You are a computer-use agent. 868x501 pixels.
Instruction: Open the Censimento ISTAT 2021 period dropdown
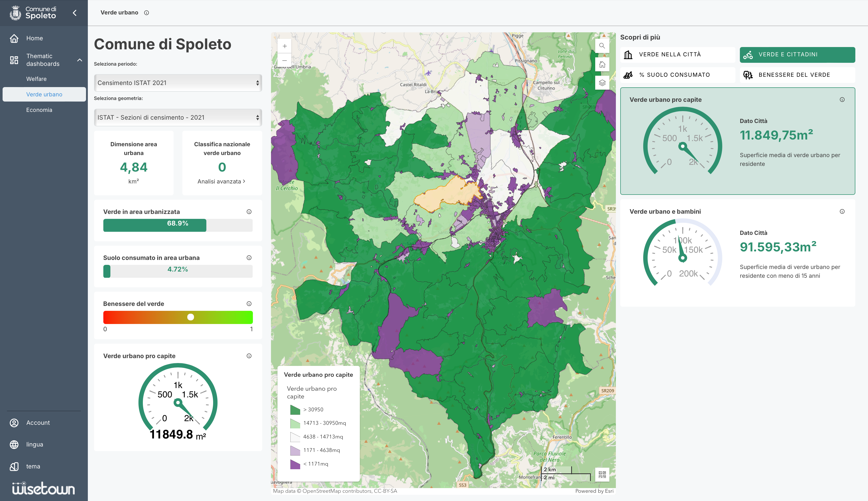[x=178, y=83]
